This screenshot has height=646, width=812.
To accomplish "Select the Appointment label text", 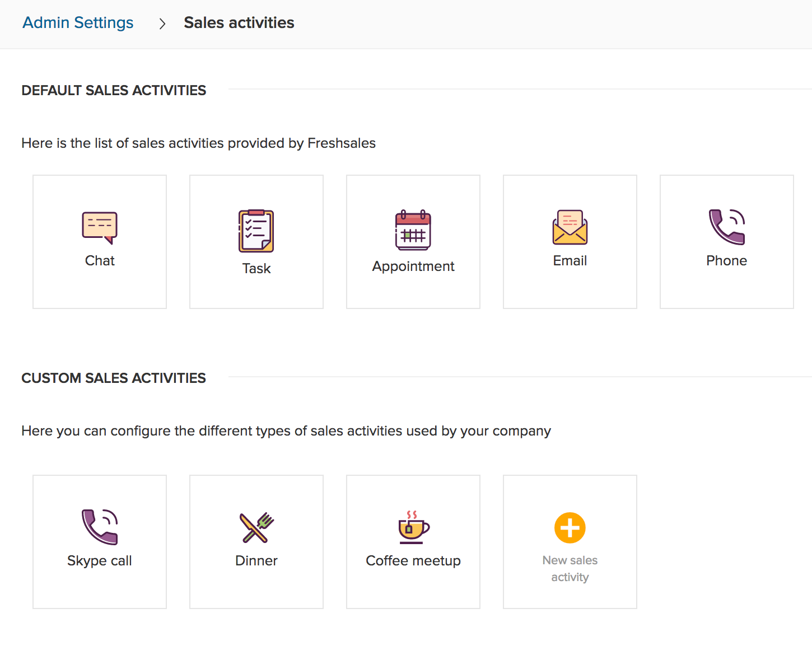I will (413, 266).
